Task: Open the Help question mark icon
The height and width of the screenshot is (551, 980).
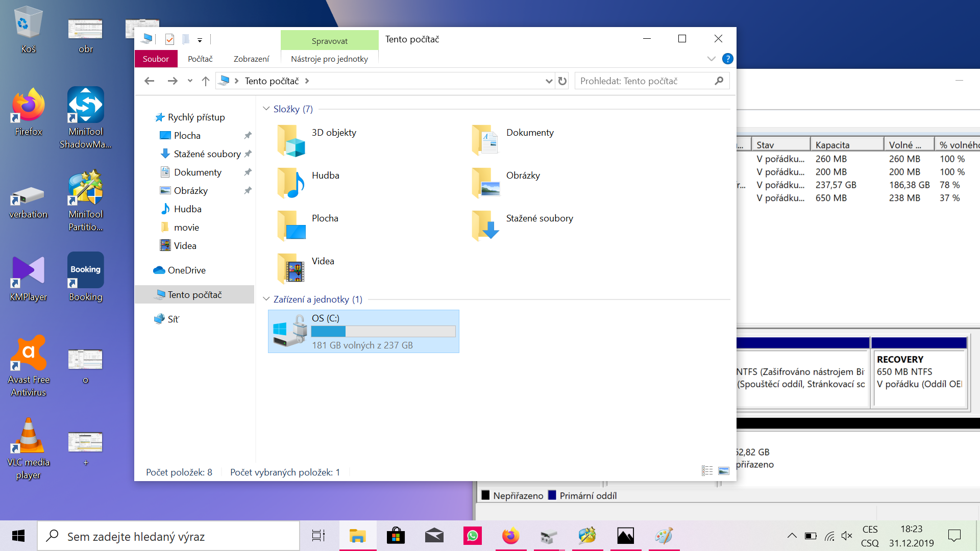Action: click(728, 59)
